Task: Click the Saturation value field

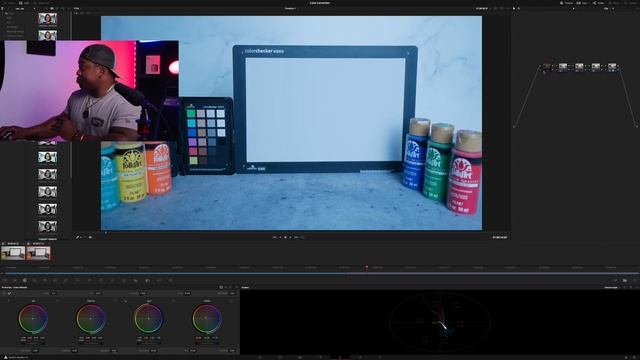Action: (x=153, y=350)
